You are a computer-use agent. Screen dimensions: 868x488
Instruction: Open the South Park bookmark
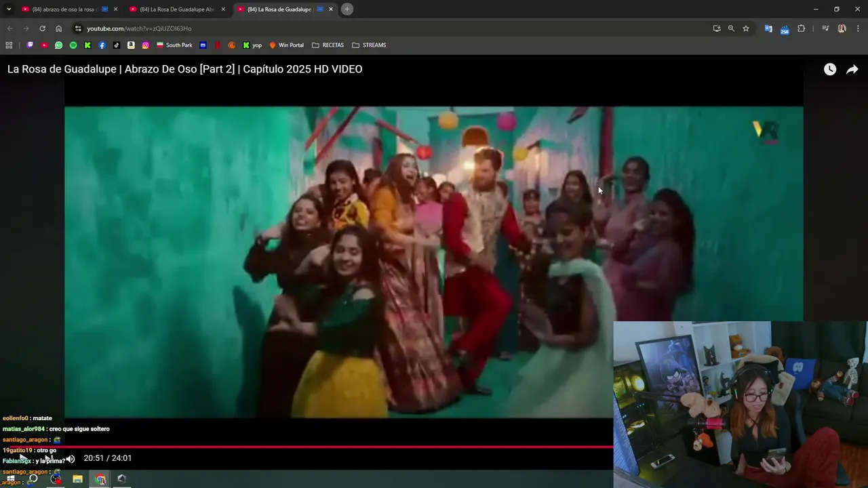pyautogui.click(x=174, y=45)
